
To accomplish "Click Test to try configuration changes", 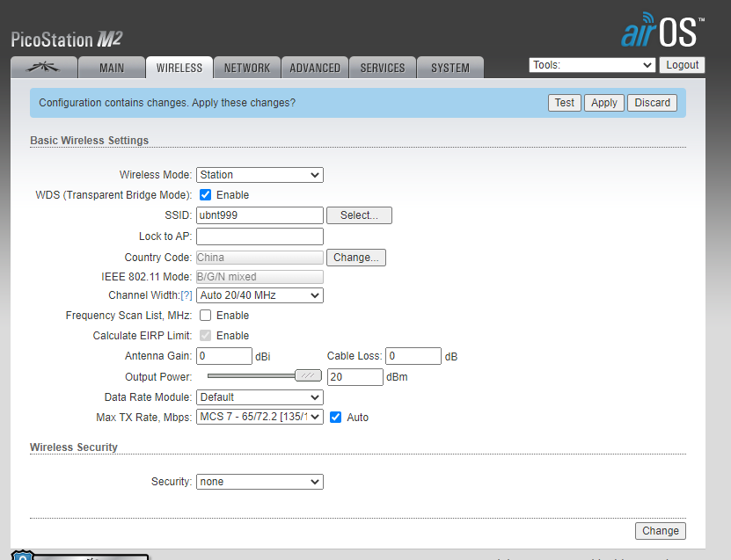I will point(564,103).
